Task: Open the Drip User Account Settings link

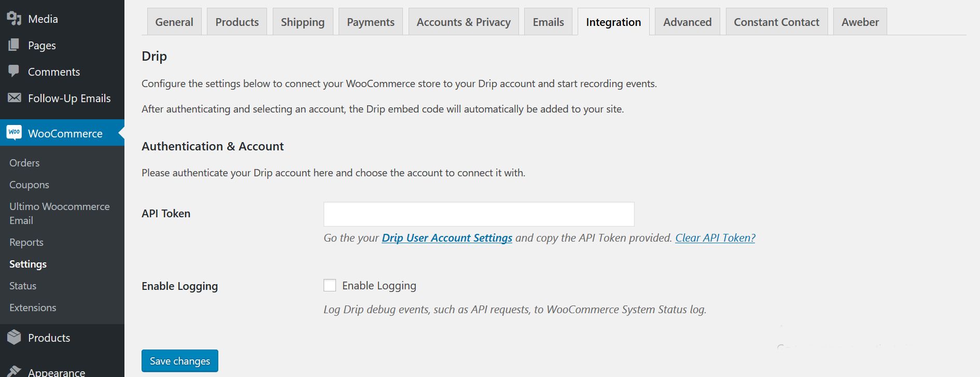Action: click(x=447, y=238)
